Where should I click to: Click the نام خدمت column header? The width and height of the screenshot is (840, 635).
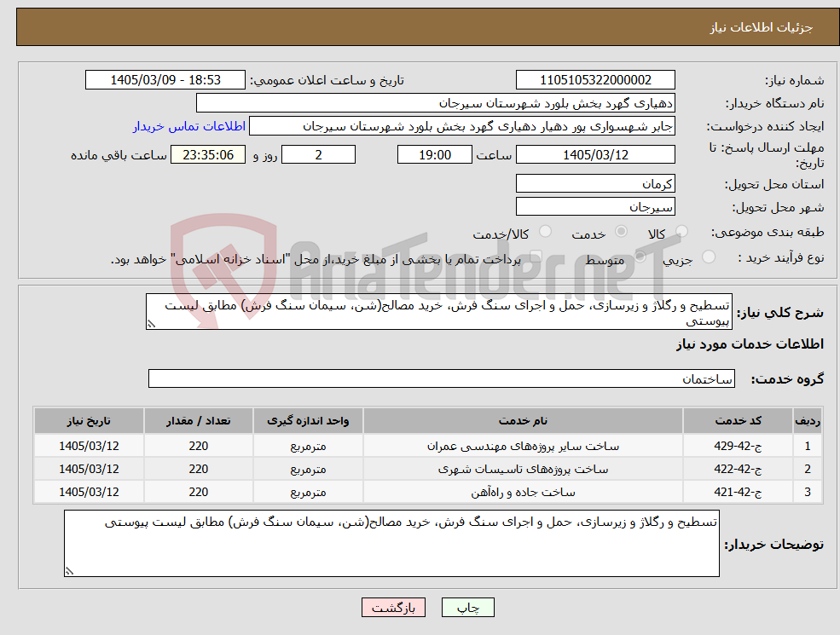tap(523, 421)
